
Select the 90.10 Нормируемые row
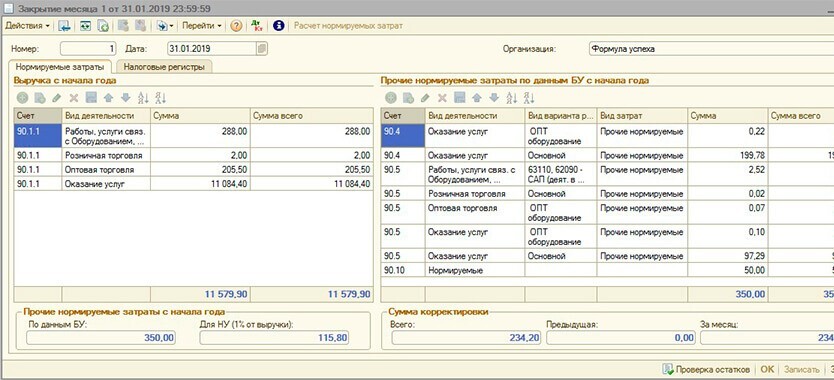(607, 270)
